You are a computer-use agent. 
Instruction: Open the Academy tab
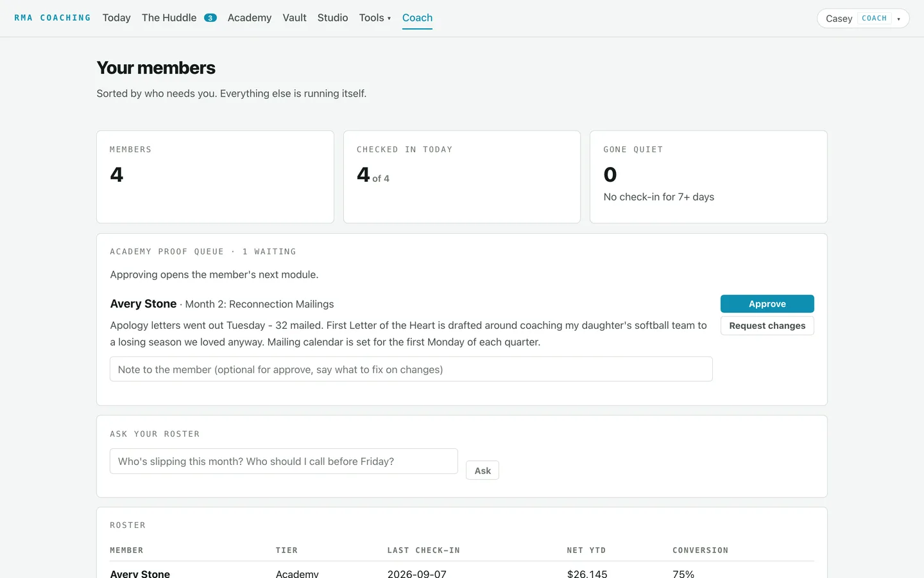tap(250, 18)
